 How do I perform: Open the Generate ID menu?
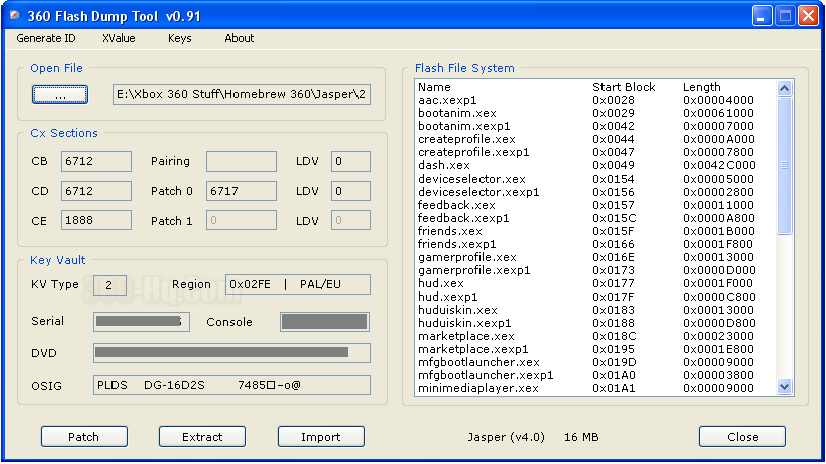click(46, 38)
